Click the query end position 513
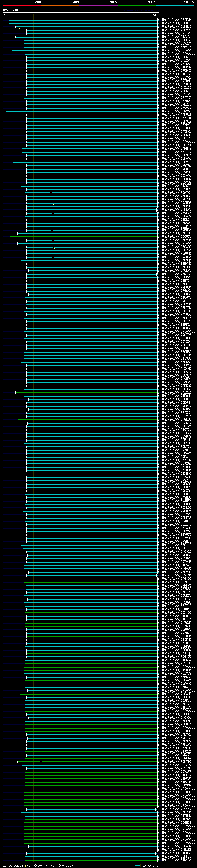 pos(155,15)
